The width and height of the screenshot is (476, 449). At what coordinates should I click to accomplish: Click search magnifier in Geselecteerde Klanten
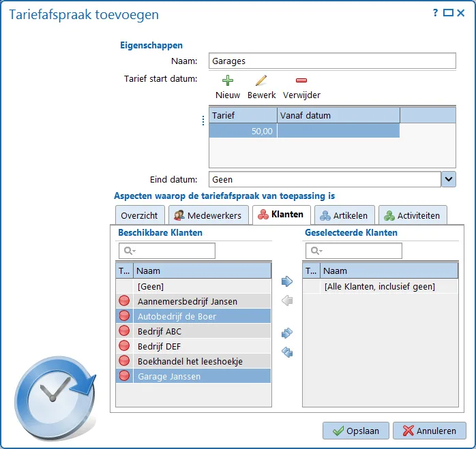point(316,251)
